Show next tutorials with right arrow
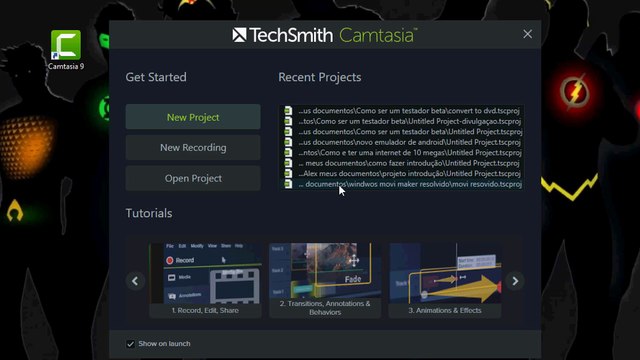The width and height of the screenshot is (640, 360). [515, 281]
